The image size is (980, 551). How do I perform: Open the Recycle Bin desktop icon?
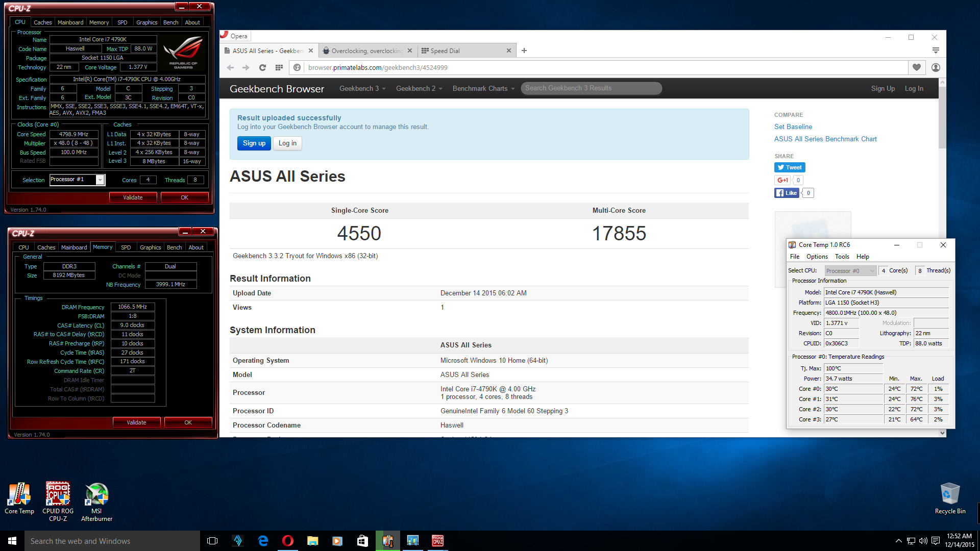pyautogui.click(x=950, y=498)
